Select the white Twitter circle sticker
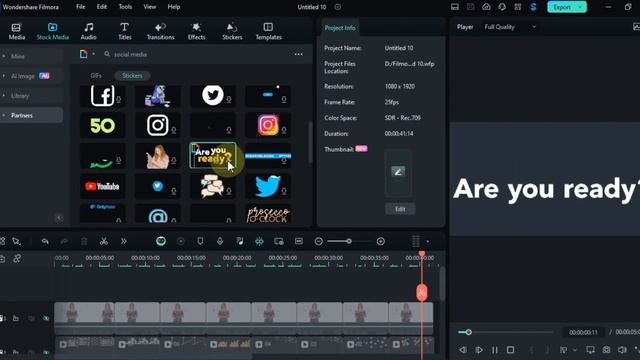This screenshot has height=360, width=640. [213, 96]
